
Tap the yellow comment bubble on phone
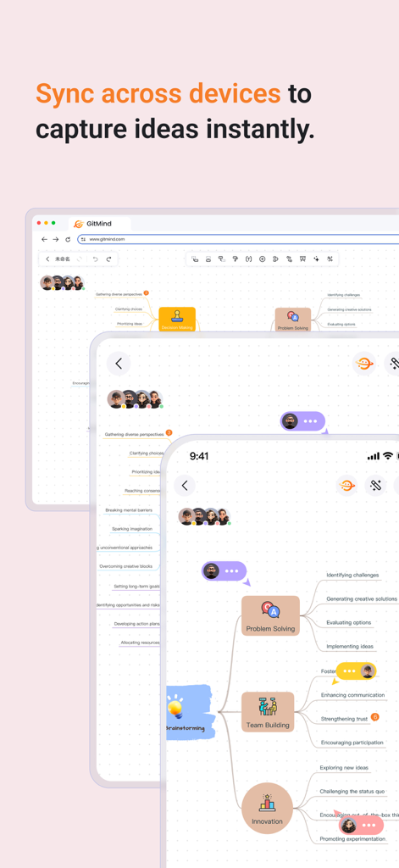(x=356, y=671)
